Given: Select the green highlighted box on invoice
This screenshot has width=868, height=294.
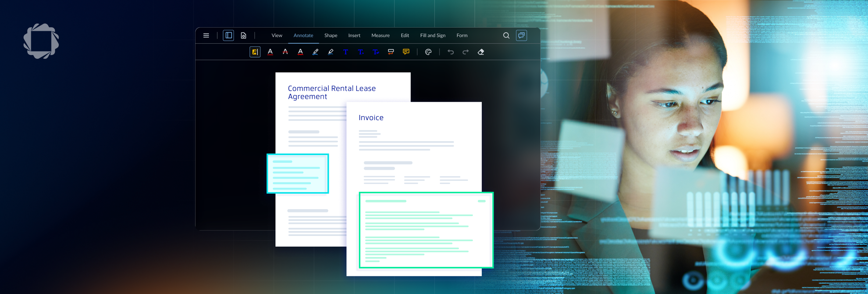Looking at the screenshot, I should point(426,230).
